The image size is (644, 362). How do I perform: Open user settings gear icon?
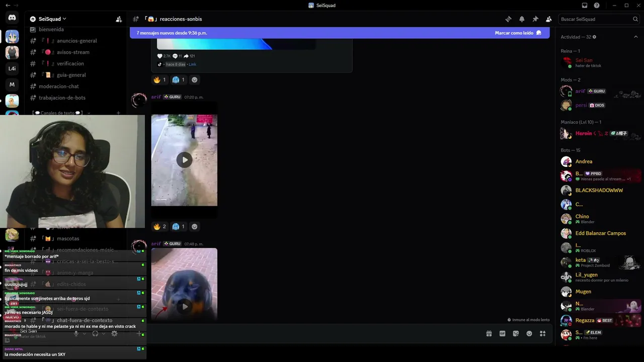point(114,333)
